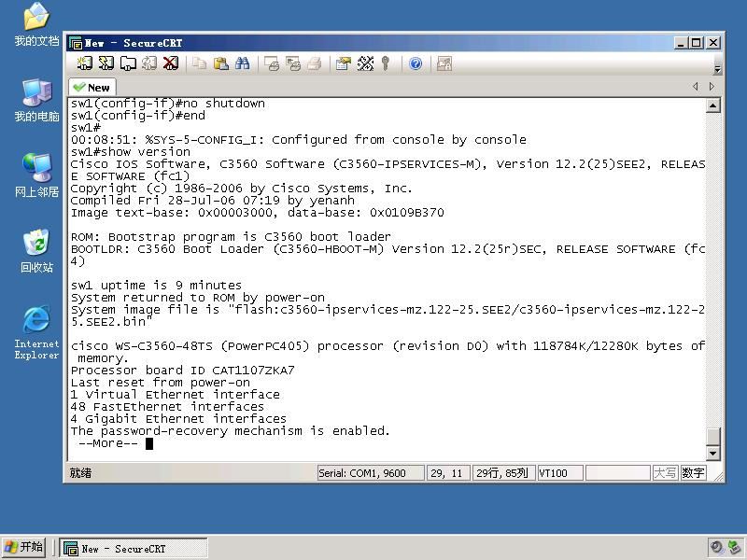Screen dimensions: 747x560
Task: Maximize the SecureCRT window
Action: coord(696,43)
